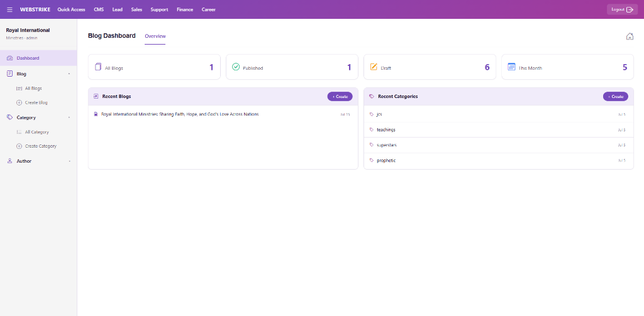Screen dimensions: 644x316
Task: Click the All Blogs card document icon
Action: click(x=98, y=67)
